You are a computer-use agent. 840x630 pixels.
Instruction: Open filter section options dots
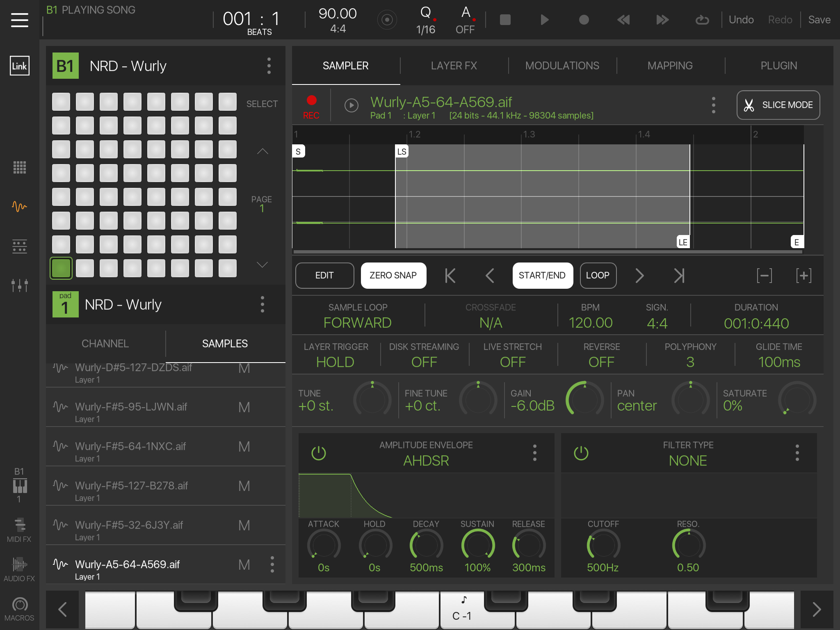coord(797,453)
